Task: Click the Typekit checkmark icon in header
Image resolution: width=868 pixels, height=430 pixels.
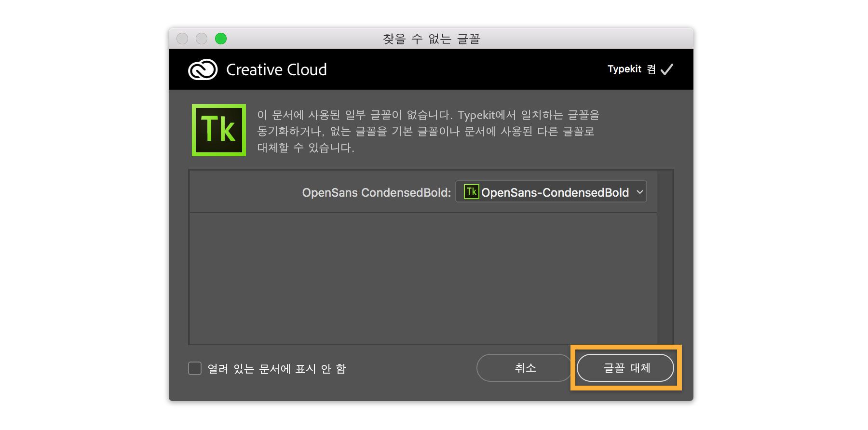Action: point(667,69)
